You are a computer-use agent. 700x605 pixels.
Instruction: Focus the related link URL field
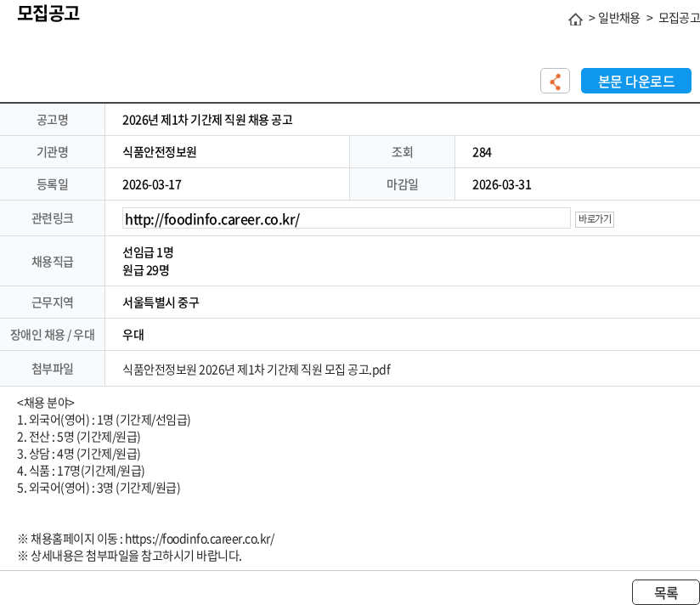point(347,218)
